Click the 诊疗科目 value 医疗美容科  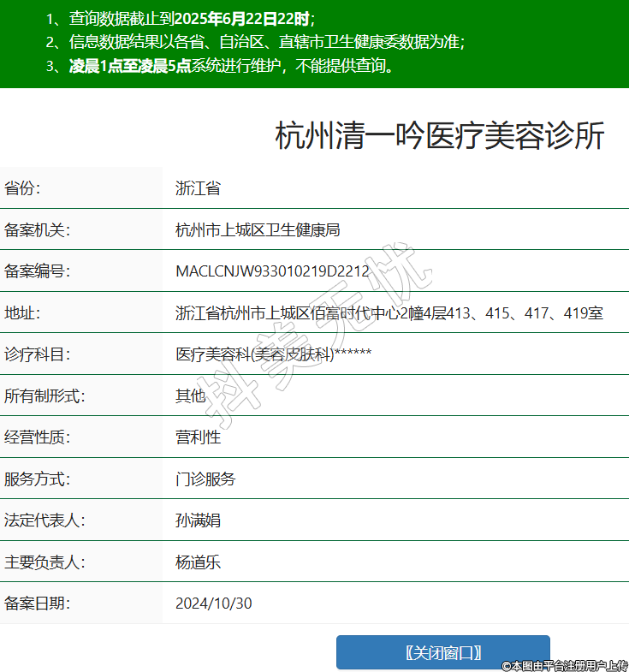(x=273, y=354)
